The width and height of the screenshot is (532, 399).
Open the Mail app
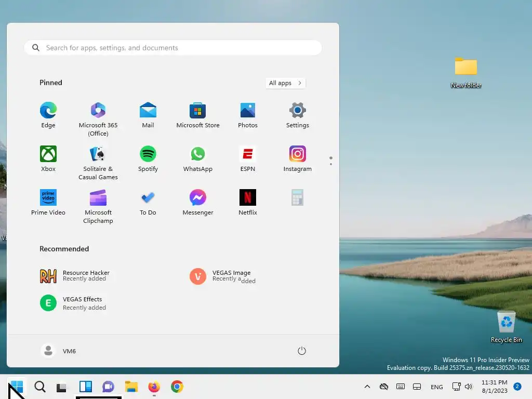(148, 115)
